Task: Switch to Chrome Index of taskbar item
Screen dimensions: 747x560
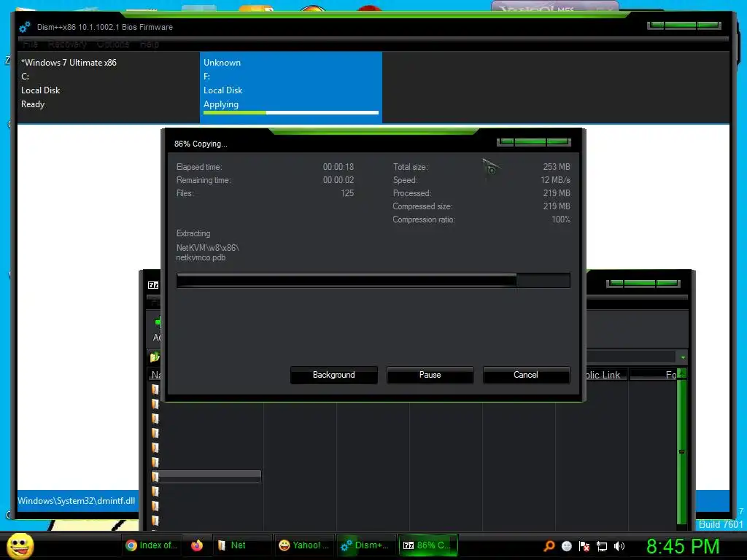Action: [152, 545]
